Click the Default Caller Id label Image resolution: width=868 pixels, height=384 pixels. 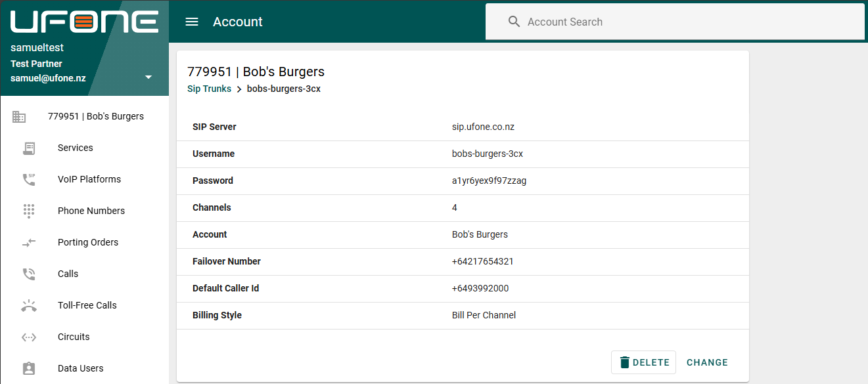click(x=225, y=288)
